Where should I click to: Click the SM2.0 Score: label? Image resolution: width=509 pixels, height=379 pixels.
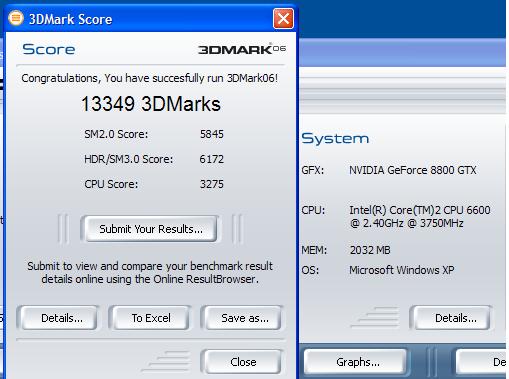pyautogui.click(x=116, y=134)
